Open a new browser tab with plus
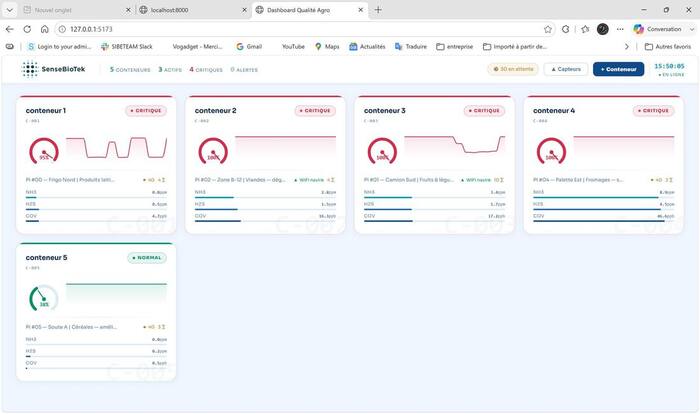Viewport: 700px width, 414px height. 378,10
